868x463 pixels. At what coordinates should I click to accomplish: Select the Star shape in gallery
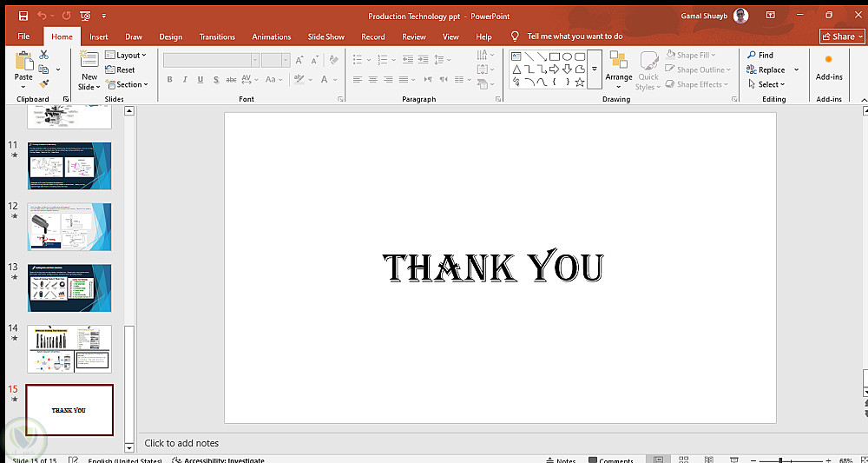(580, 82)
